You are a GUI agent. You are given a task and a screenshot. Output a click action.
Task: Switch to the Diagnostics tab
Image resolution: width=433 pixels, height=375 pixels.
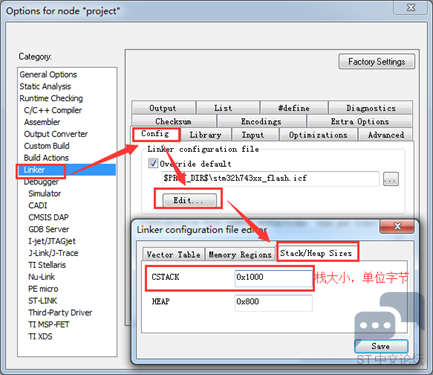[x=371, y=108]
